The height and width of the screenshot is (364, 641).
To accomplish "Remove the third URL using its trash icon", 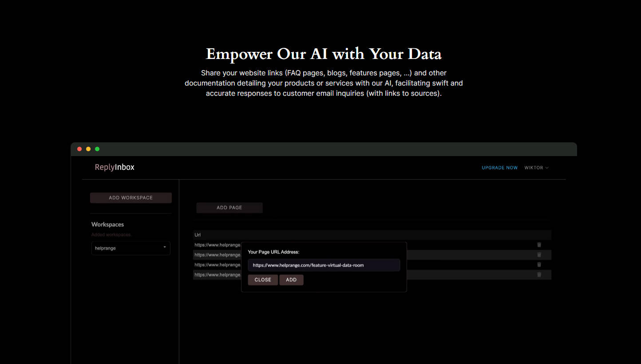I will pyautogui.click(x=539, y=265).
